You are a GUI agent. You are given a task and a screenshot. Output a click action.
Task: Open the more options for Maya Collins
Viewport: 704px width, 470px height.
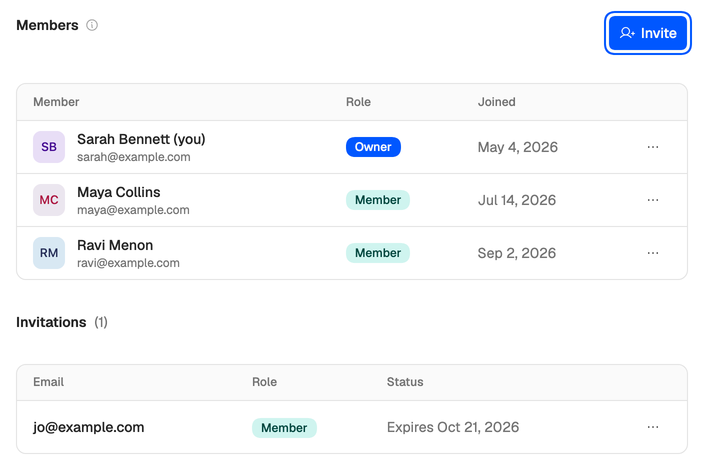[653, 200]
